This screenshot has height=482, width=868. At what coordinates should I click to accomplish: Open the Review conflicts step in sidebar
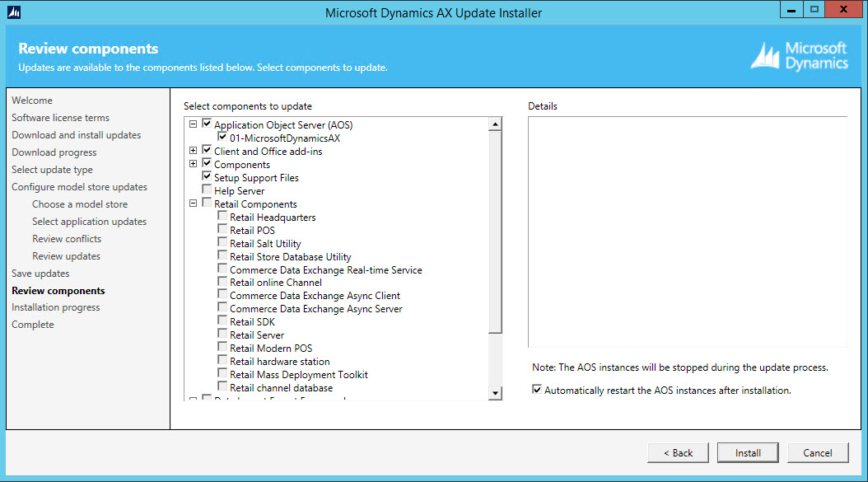pyautogui.click(x=67, y=239)
